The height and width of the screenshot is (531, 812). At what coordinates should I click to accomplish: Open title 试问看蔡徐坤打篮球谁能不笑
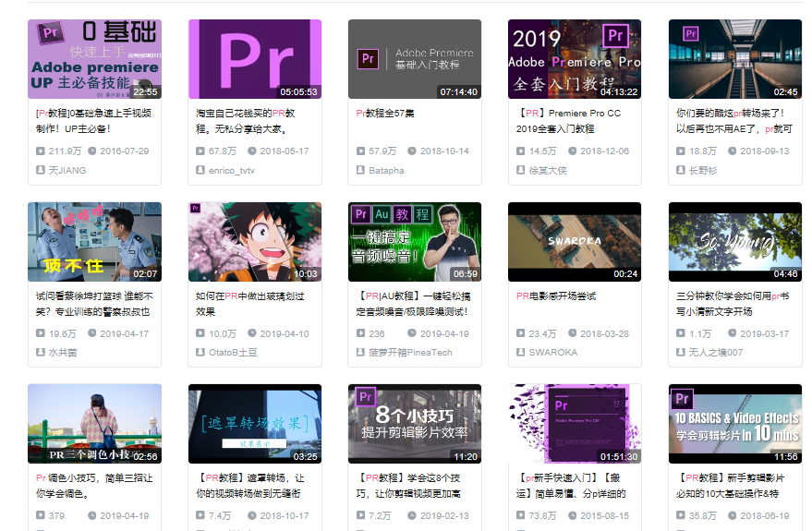[x=94, y=304]
